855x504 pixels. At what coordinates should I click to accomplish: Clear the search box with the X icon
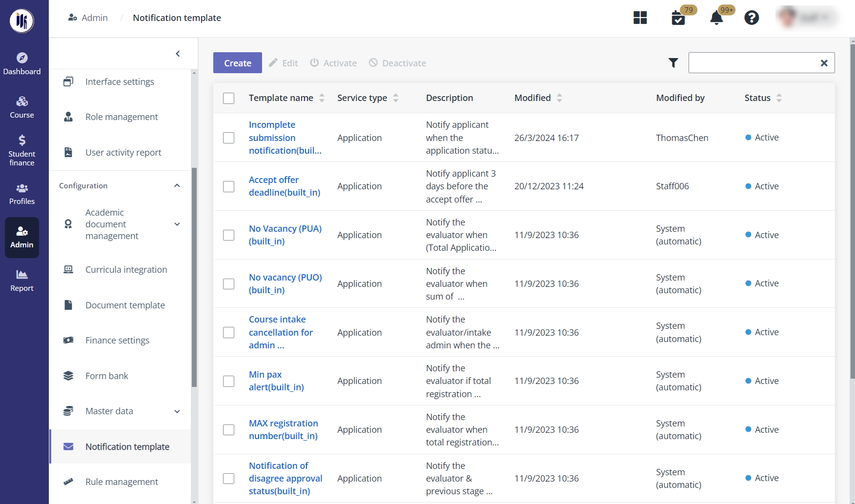pos(824,63)
